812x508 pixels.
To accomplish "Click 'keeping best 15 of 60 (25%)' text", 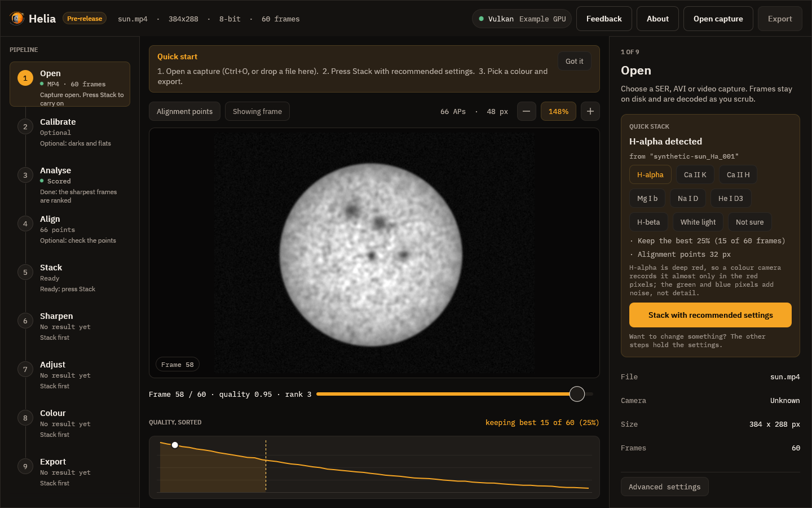I will tap(542, 422).
